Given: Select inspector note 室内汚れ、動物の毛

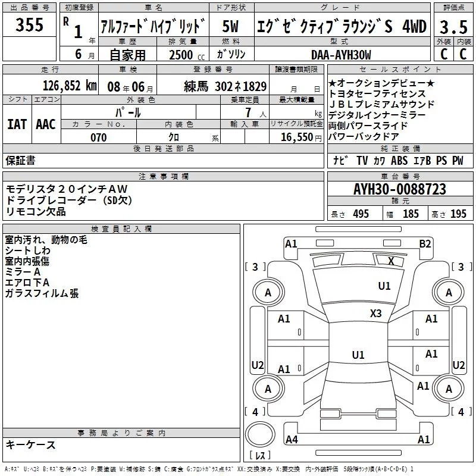Looking at the screenshot, I should coord(46,240).
